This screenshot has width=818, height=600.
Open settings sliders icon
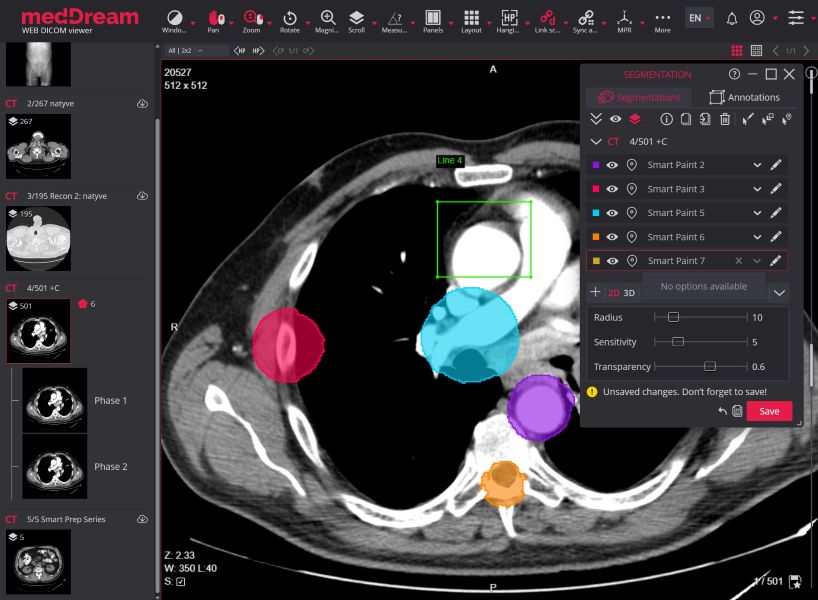point(796,18)
